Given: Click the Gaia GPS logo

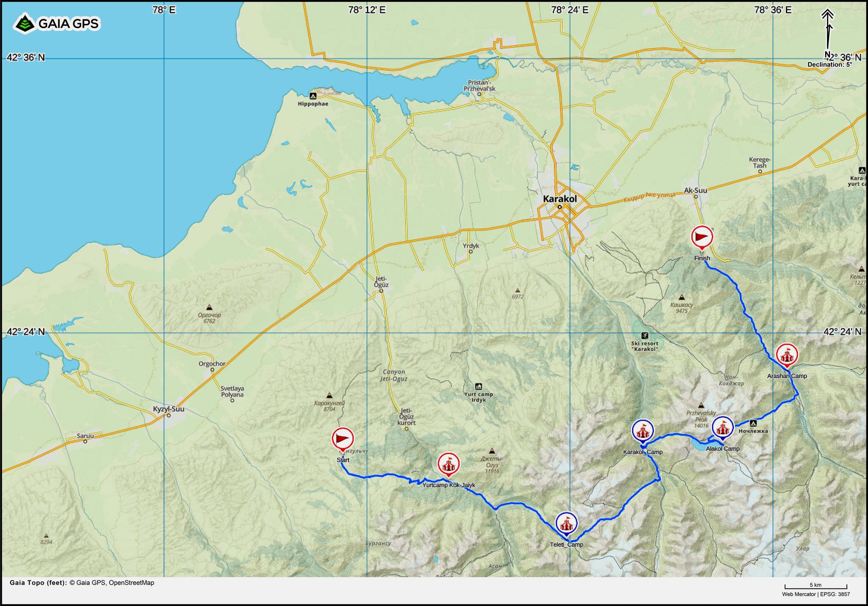Looking at the screenshot, I should (57, 23).
